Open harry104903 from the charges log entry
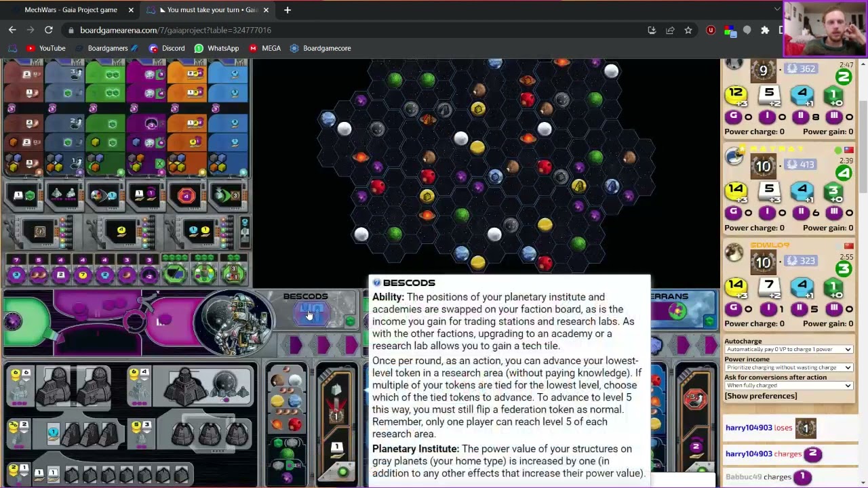Viewport: 868px width, 488px height. coord(749,453)
